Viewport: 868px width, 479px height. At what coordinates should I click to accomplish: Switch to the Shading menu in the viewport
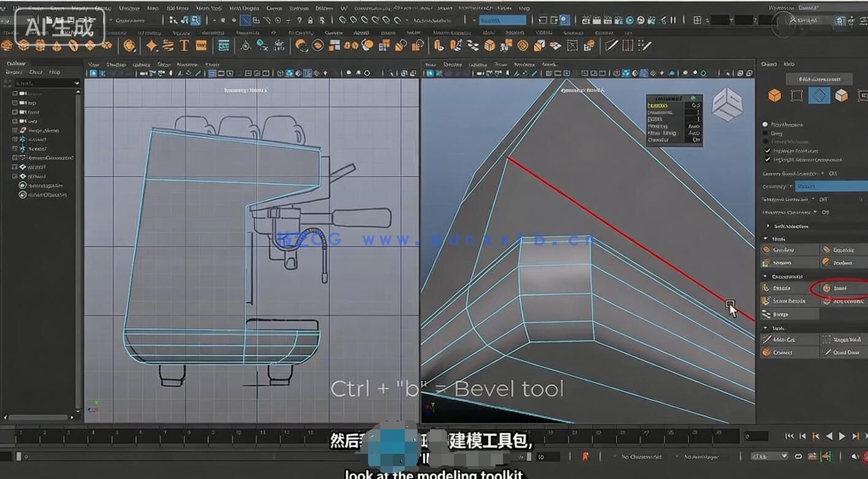point(115,64)
